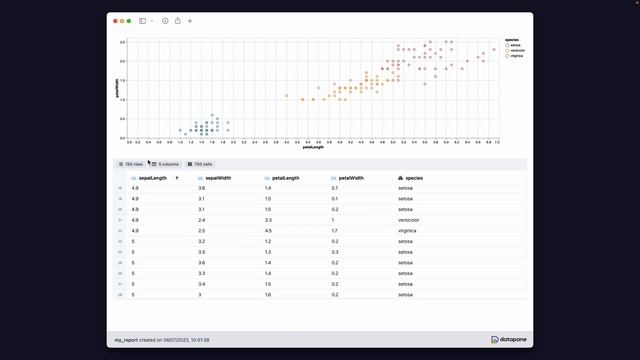This screenshot has width=640, height=360.
Task: Click sepalWidth cell 3.5
Action: point(202,252)
